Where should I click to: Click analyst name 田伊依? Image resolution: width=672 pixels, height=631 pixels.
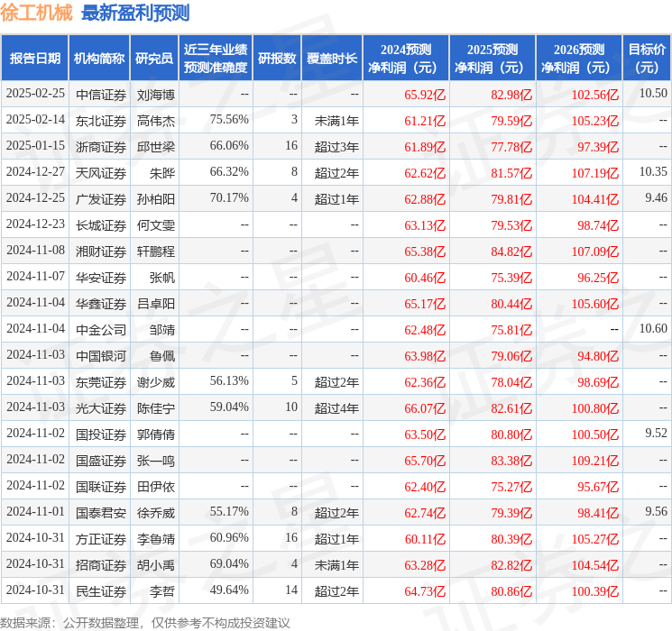[x=155, y=487]
